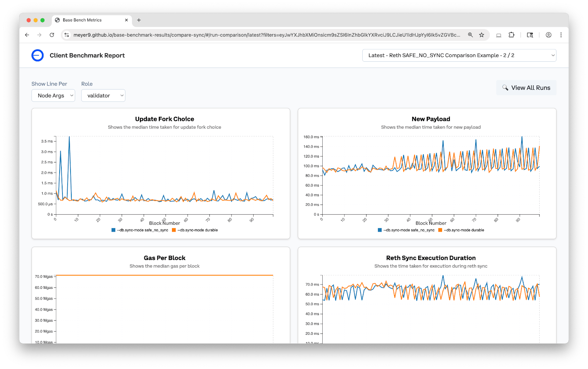Open a new browser tab
This screenshot has height=369, width=588.
pyautogui.click(x=139, y=20)
